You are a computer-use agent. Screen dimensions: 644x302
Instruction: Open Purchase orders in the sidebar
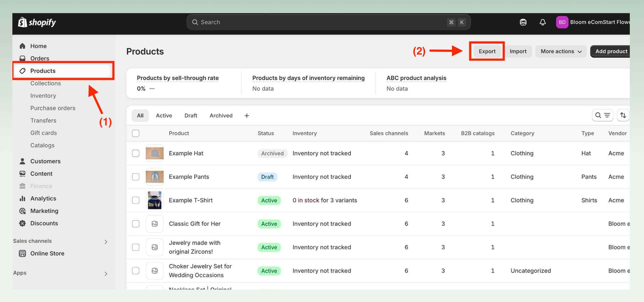pyautogui.click(x=53, y=108)
